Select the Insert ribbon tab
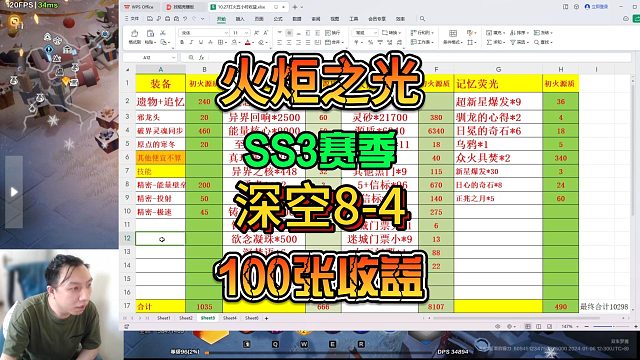Screen dimensions: 640x360 240,19
